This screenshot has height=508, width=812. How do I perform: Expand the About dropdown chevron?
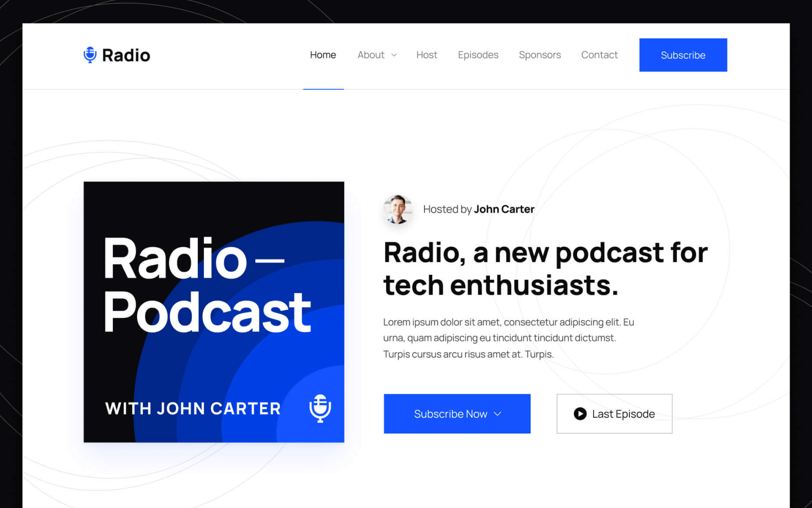coord(394,55)
